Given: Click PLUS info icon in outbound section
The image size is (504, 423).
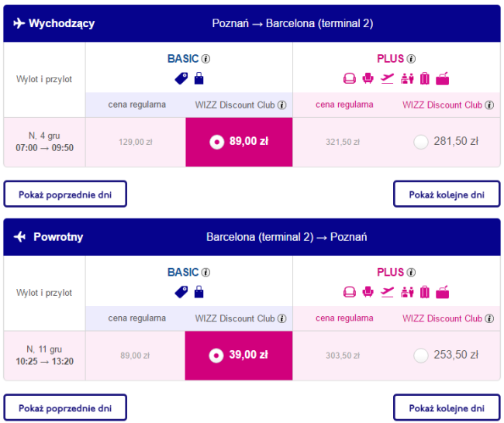Looking at the screenshot, I should 411,58.
